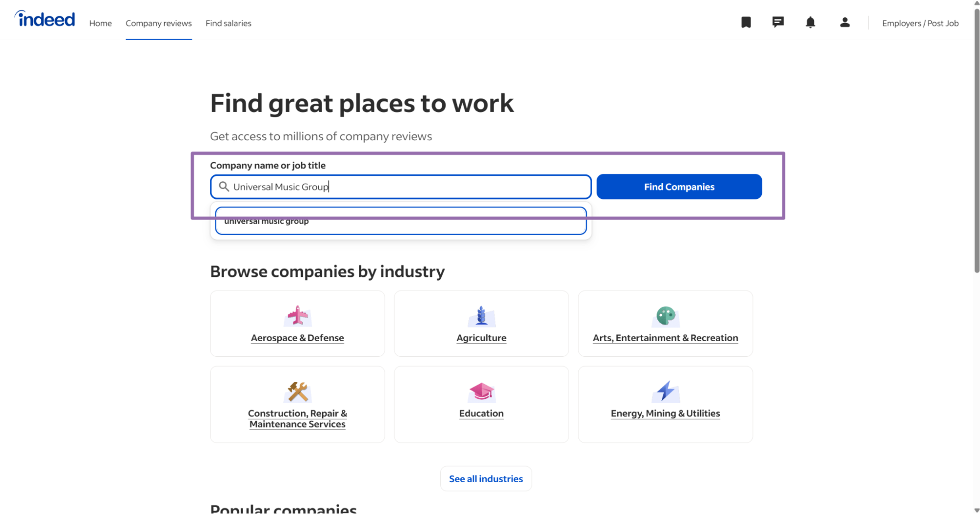Open Construction, Repair & Maintenance Services link

click(x=298, y=419)
